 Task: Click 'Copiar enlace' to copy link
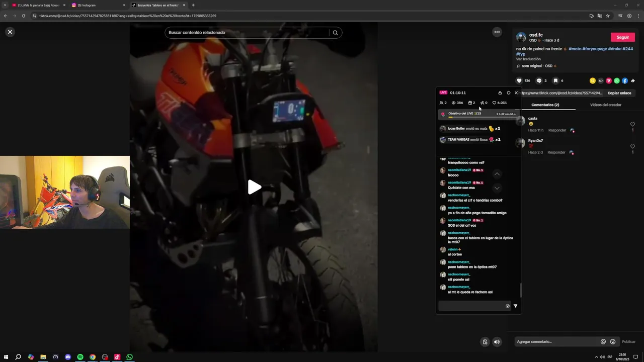click(619, 93)
